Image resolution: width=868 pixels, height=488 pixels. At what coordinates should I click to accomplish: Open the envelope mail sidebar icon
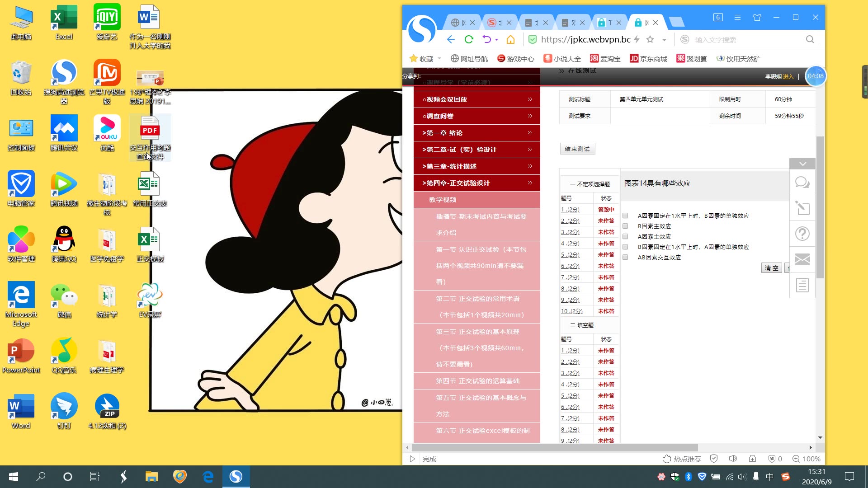coord(802,259)
